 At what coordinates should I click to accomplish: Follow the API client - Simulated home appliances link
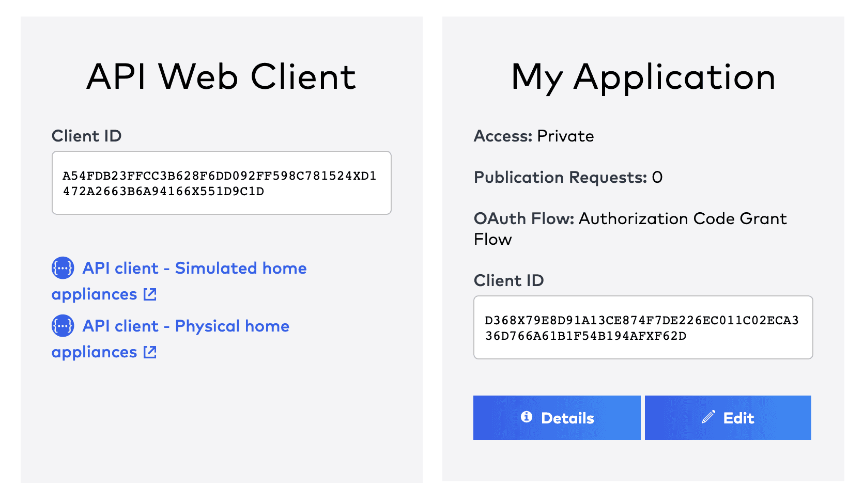coord(194,269)
